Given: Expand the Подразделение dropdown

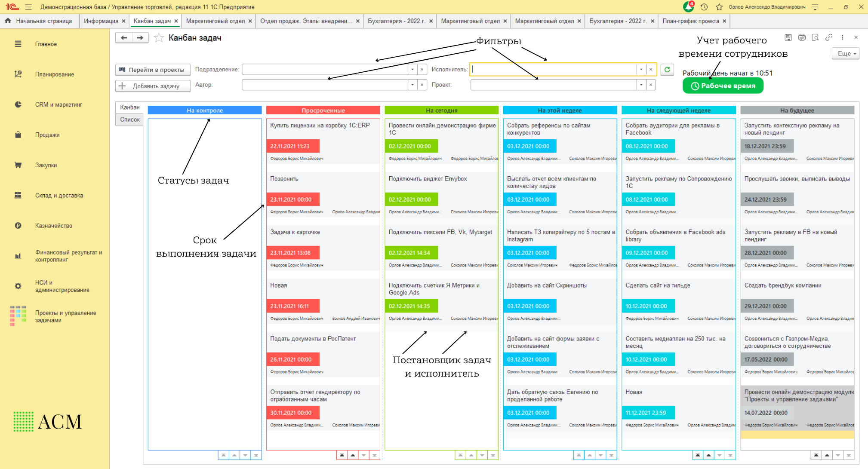Looking at the screenshot, I should (x=412, y=70).
